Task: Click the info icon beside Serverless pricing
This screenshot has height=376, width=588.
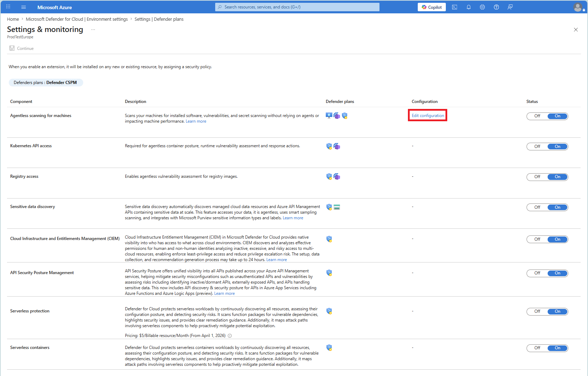Action: (x=230, y=336)
